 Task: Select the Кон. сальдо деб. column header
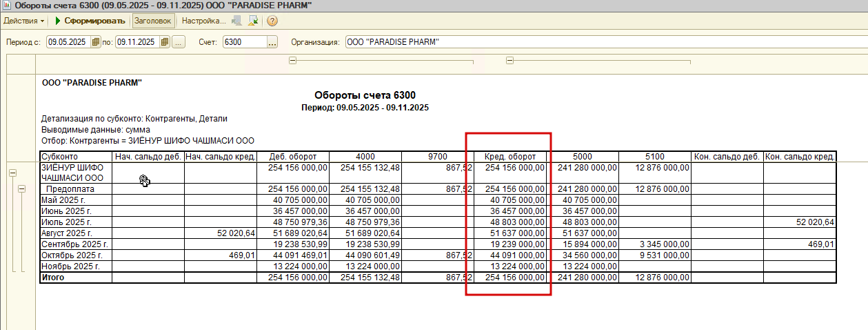727,156
